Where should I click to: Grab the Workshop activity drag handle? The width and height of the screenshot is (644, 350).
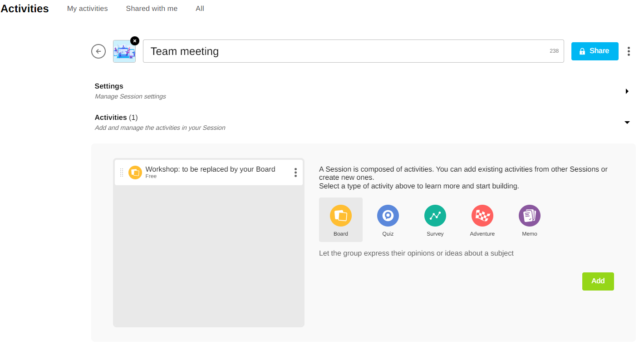122,173
